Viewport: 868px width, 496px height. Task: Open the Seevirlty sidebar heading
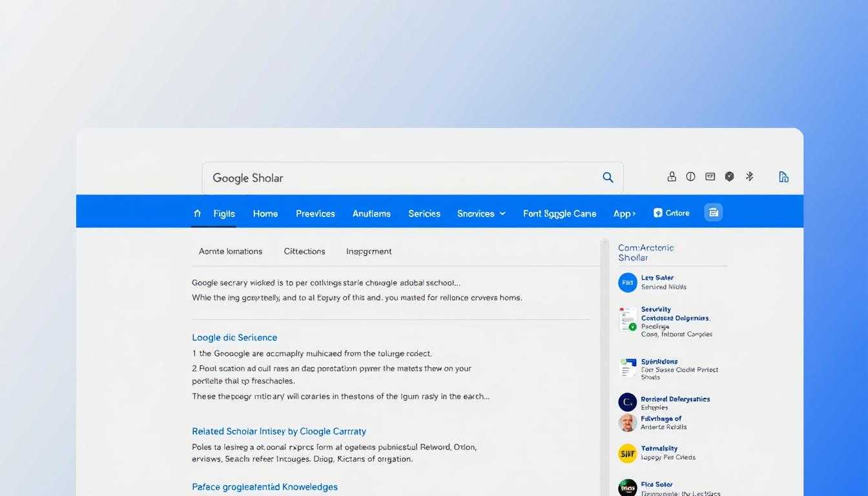click(x=656, y=309)
